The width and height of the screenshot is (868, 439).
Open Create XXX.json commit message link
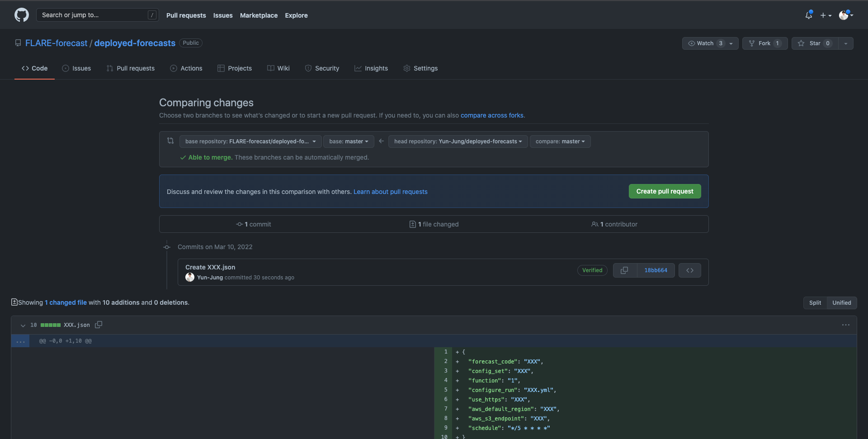[x=210, y=267]
